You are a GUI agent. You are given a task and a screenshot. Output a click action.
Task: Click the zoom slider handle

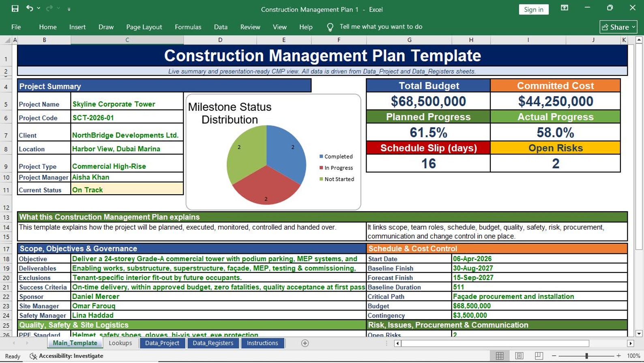586,356
